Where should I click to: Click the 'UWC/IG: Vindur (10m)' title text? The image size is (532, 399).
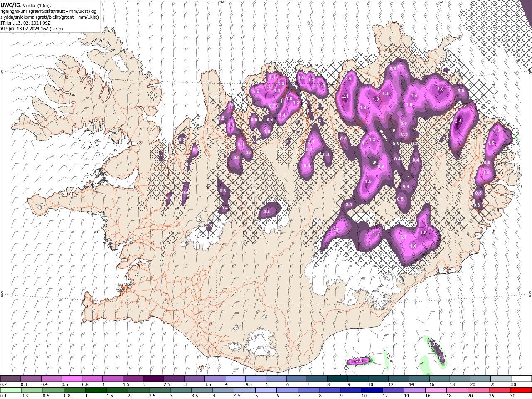pos(25,5)
